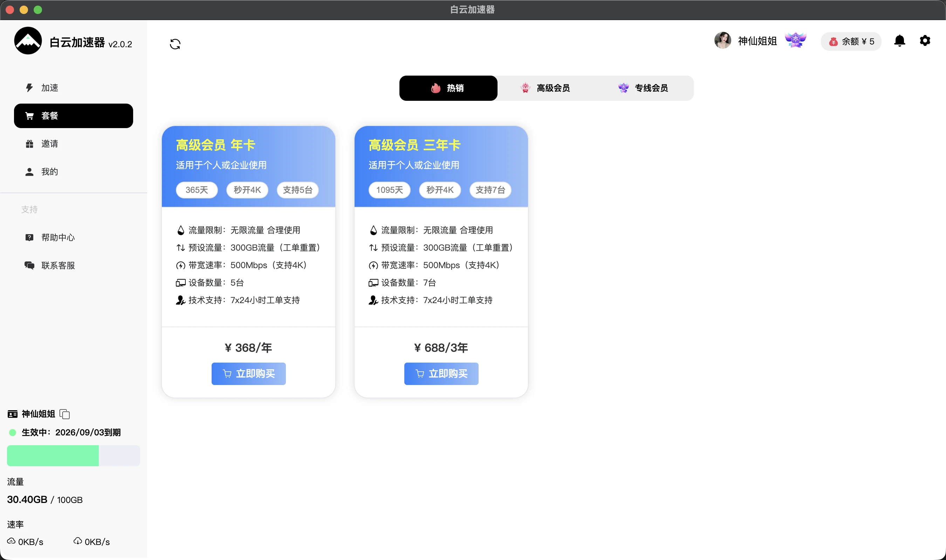Switch to 热销 tab
The width and height of the screenshot is (946, 560).
click(448, 88)
